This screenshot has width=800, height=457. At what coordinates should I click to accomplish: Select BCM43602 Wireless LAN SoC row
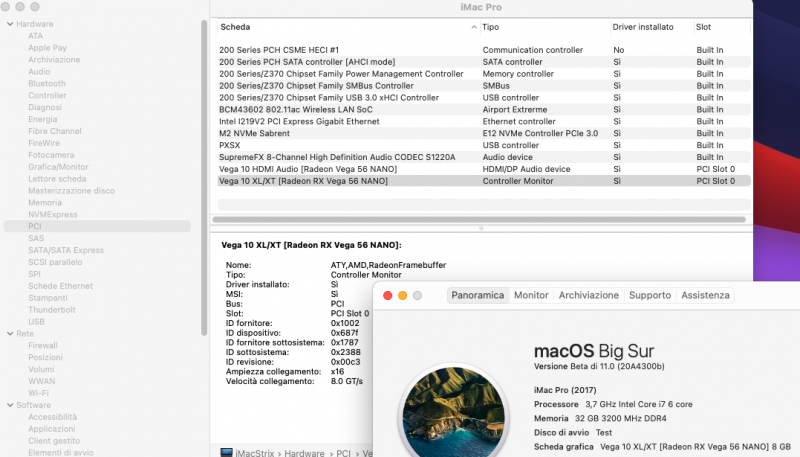pyautogui.click(x=484, y=110)
